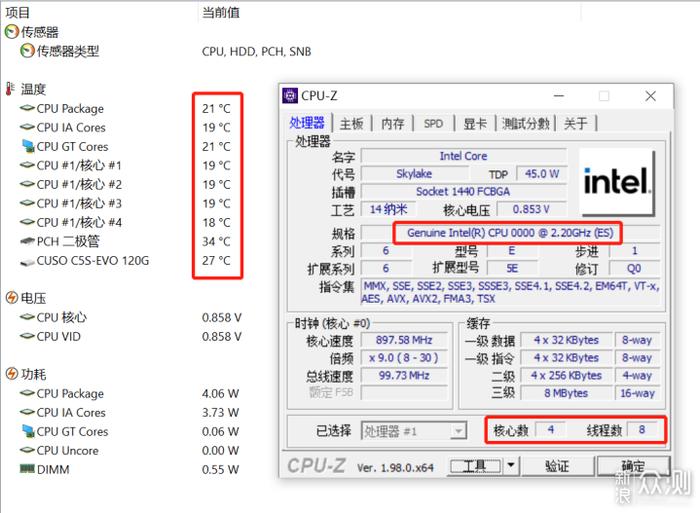The width and height of the screenshot is (700, 513).
Task: Click the 传感器类型 row icon
Action: [x=27, y=51]
